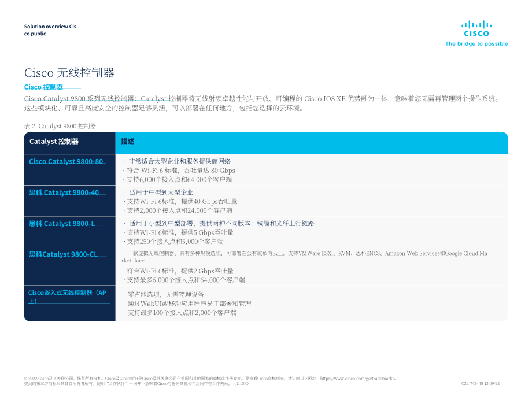
Task: Click '通过WebUI或移动应用程序易于部署和管理' line
Action: [189, 303]
